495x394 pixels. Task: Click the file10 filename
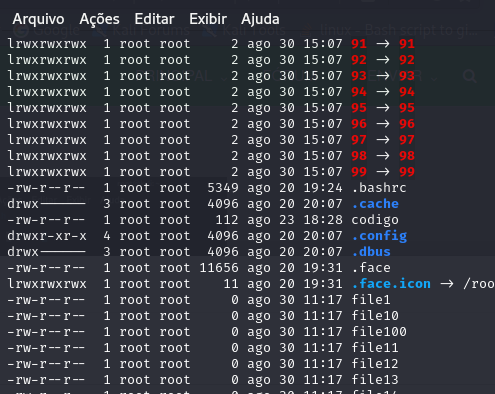point(375,316)
